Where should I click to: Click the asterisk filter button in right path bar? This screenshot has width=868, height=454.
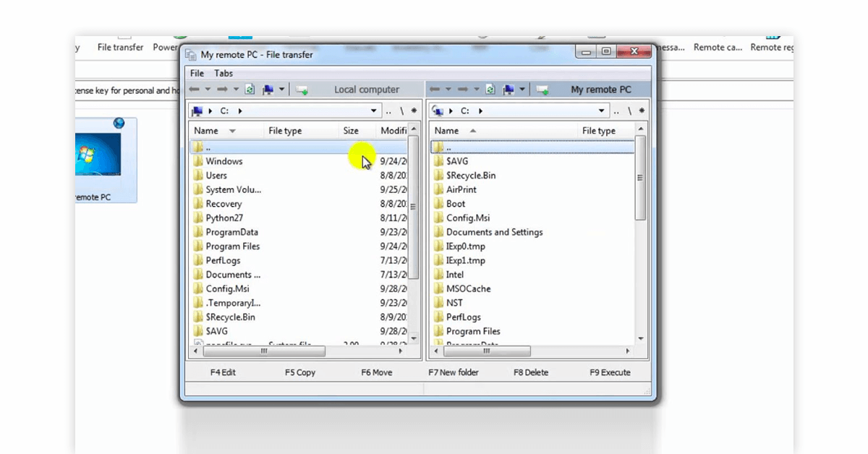pyautogui.click(x=641, y=111)
